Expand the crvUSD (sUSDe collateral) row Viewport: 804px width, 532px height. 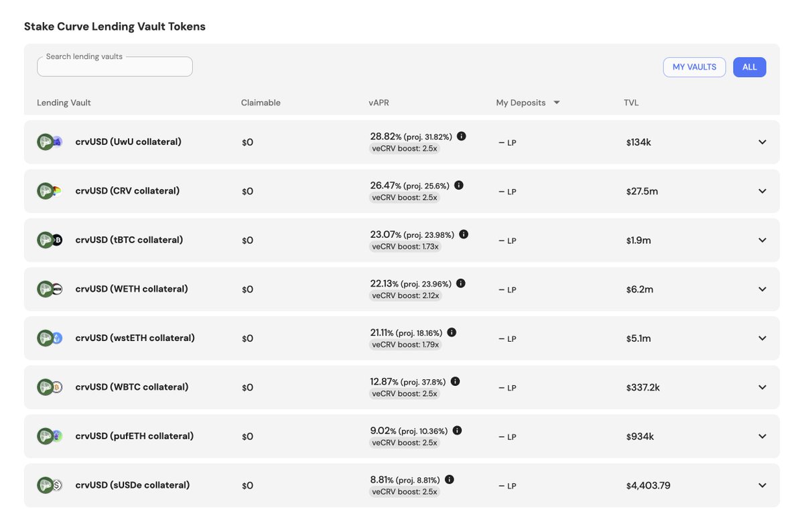click(x=762, y=485)
